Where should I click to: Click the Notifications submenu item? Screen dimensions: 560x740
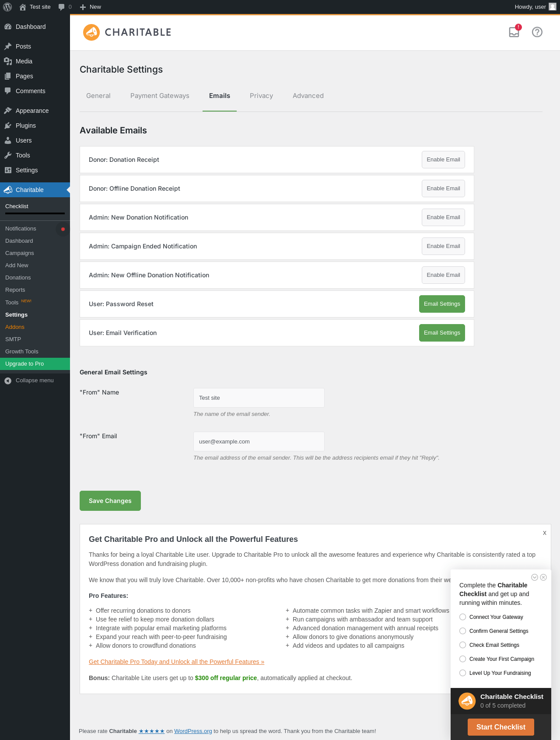tap(21, 229)
